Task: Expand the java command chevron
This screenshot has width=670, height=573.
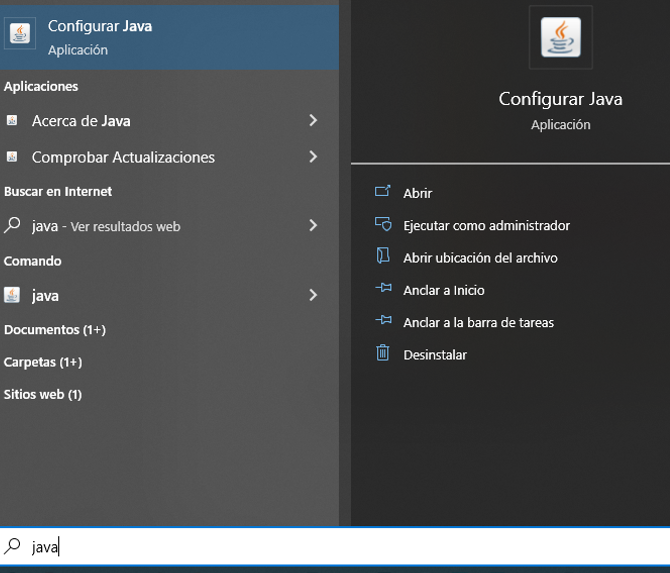Action: 313,295
